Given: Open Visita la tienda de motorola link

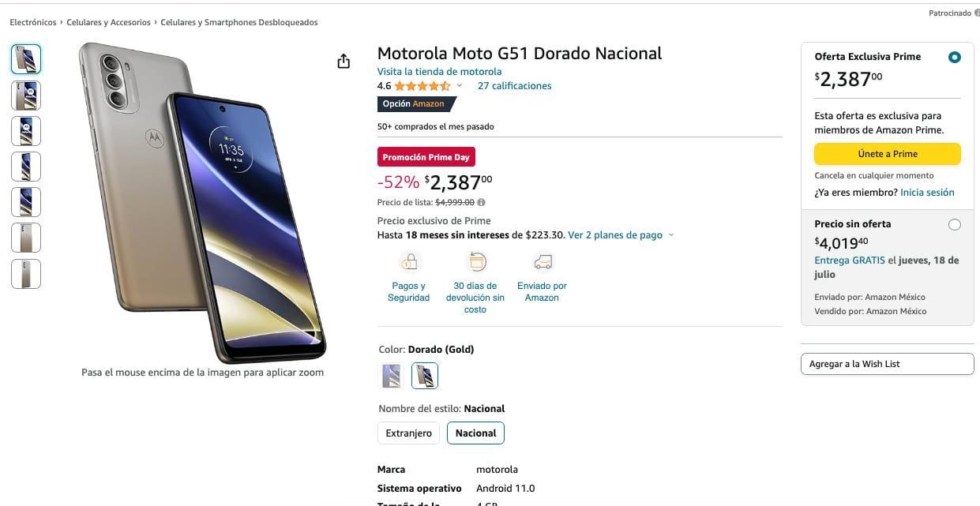Looking at the screenshot, I should (439, 72).
